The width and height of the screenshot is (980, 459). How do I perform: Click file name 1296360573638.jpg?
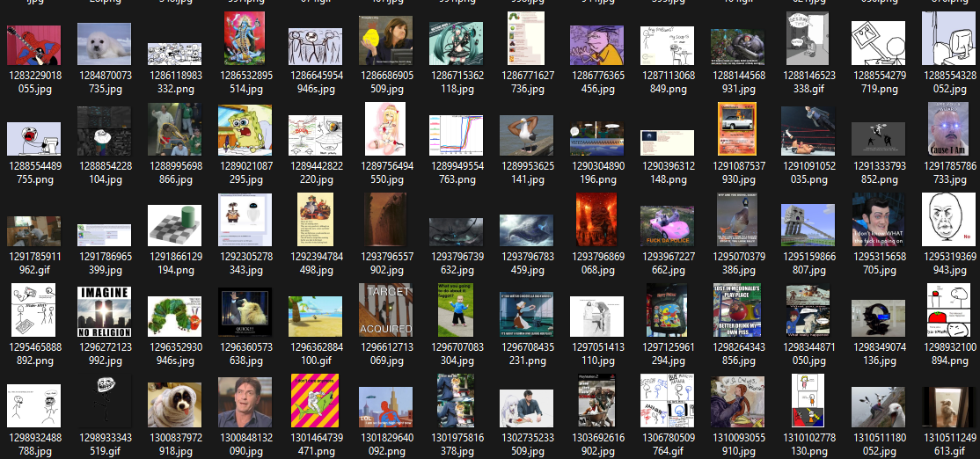245,354
